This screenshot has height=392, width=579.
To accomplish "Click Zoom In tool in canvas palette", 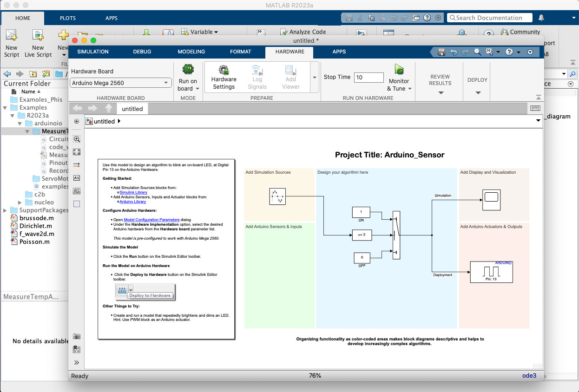I will (x=77, y=139).
